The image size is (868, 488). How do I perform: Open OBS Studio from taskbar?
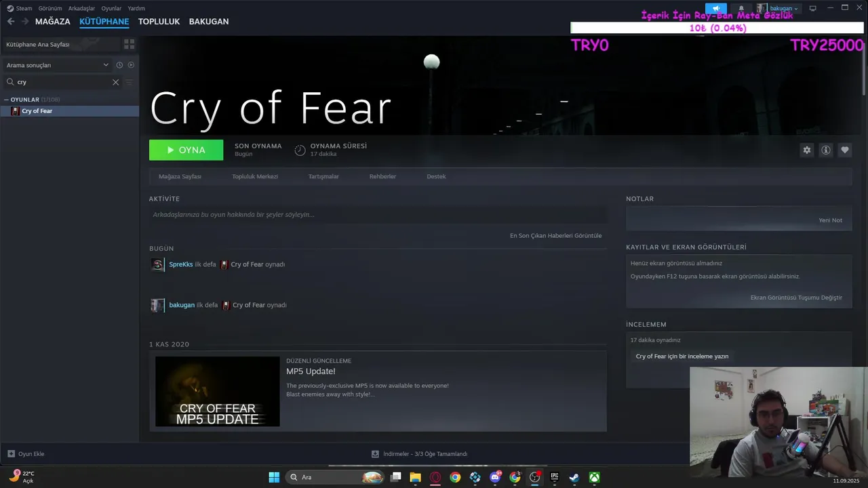pos(534,477)
